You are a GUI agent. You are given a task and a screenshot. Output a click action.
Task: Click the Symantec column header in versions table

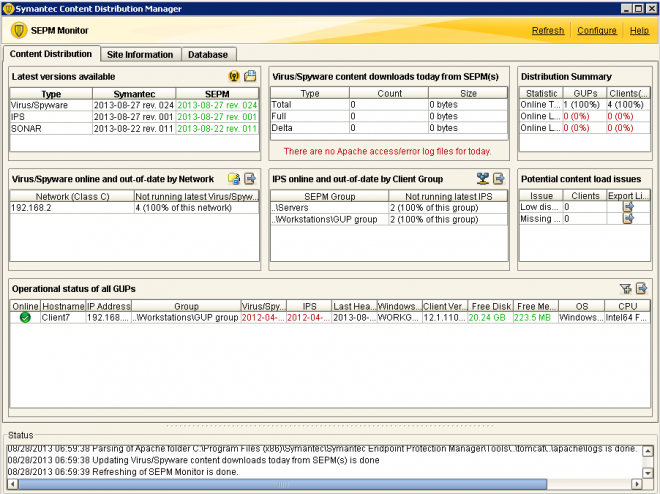[x=134, y=94]
